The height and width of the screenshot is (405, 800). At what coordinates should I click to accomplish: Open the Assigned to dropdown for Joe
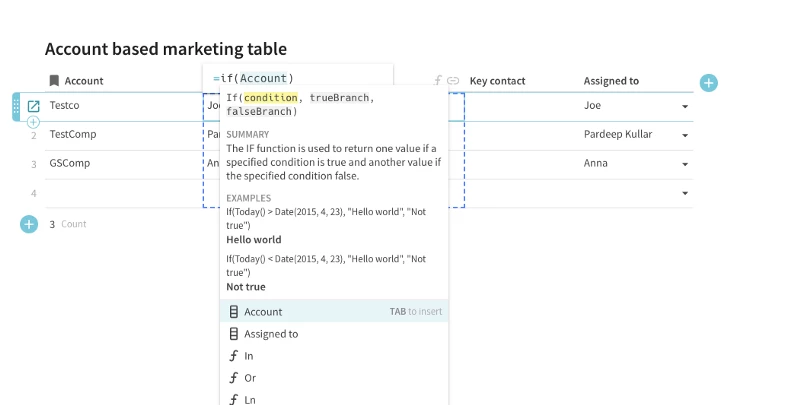[x=685, y=106]
